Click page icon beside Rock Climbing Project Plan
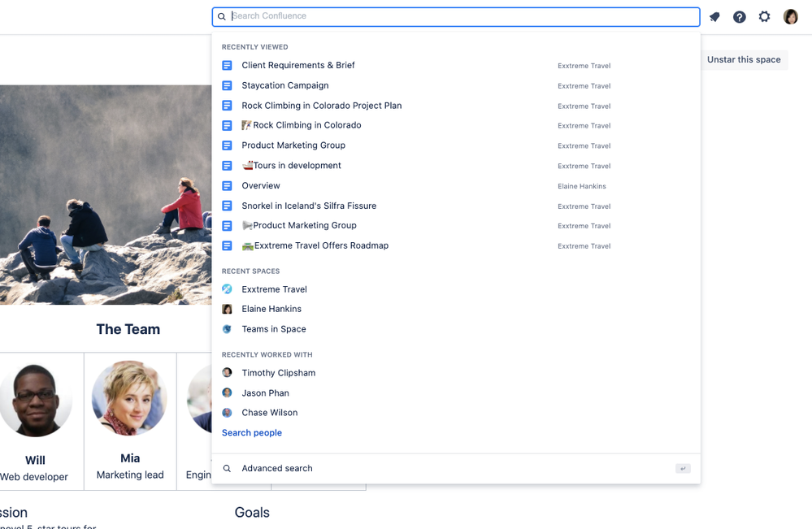Screen dimensions: 812x529 pyautogui.click(x=227, y=106)
